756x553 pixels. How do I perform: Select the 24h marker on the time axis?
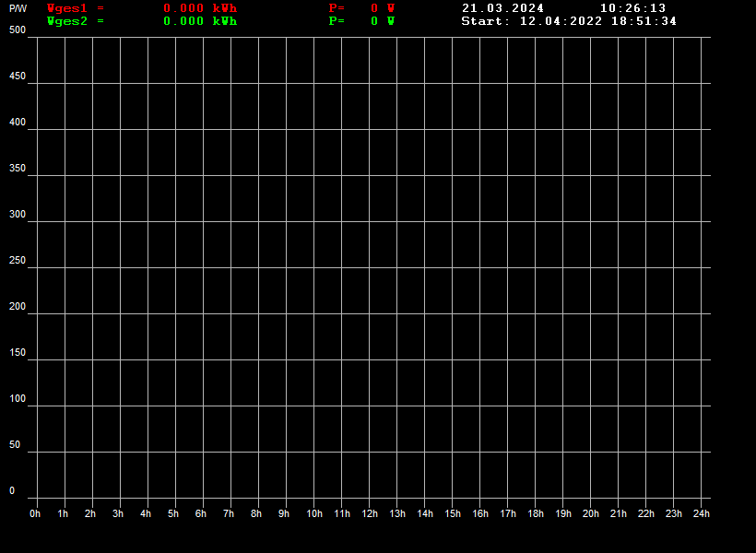(x=702, y=513)
